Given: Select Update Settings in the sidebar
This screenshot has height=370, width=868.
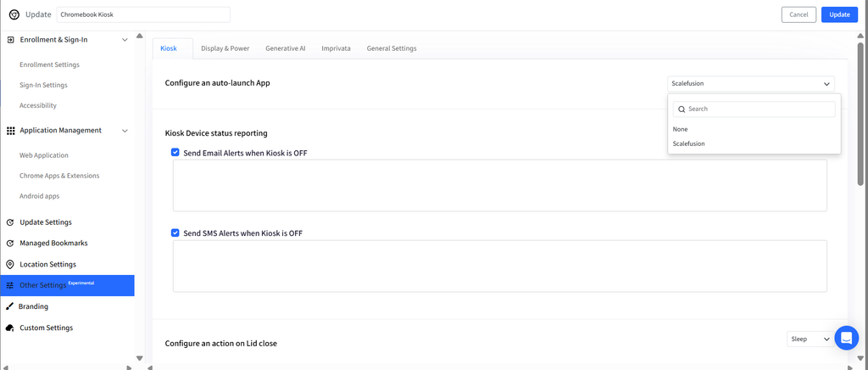Looking at the screenshot, I should point(46,222).
